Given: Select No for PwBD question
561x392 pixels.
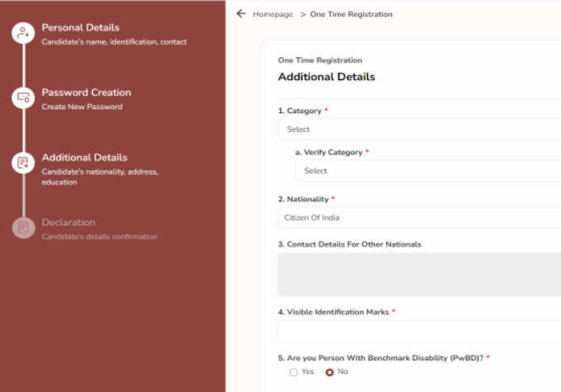Looking at the screenshot, I should pos(330,373).
